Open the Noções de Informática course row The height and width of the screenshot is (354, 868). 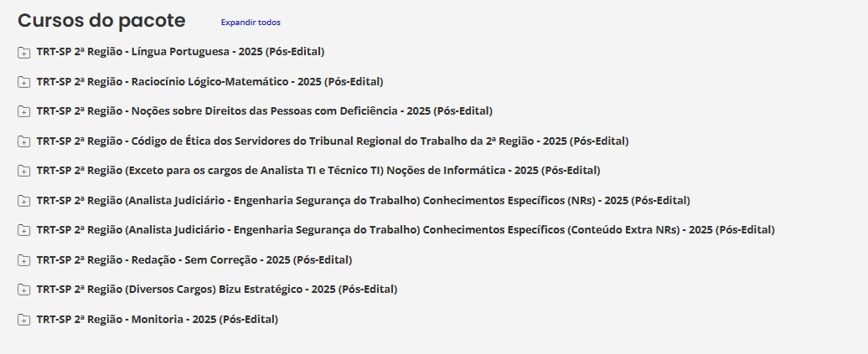[x=318, y=171]
